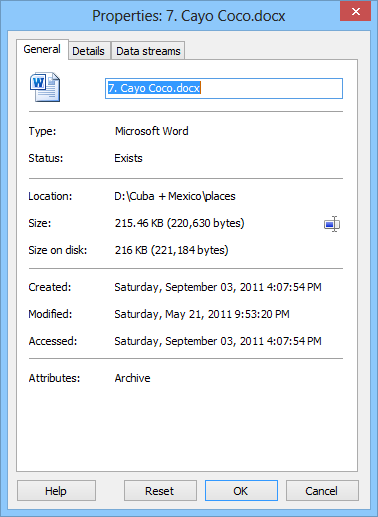Click the Accessed date value

pyautogui.click(x=218, y=341)
